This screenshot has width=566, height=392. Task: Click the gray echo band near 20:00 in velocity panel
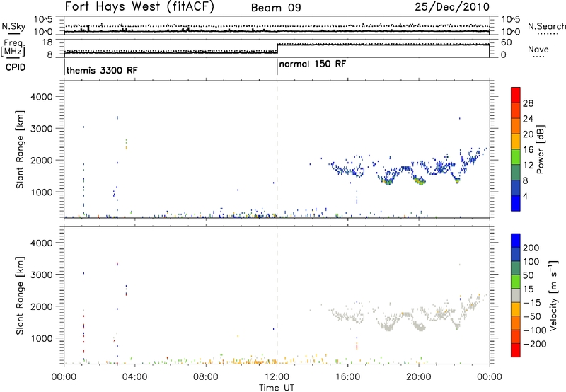(x=420, y=326)
